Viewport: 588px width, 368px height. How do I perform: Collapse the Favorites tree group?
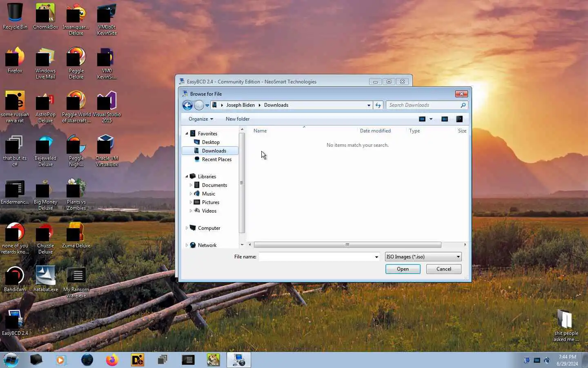click(x=187, y=134)
